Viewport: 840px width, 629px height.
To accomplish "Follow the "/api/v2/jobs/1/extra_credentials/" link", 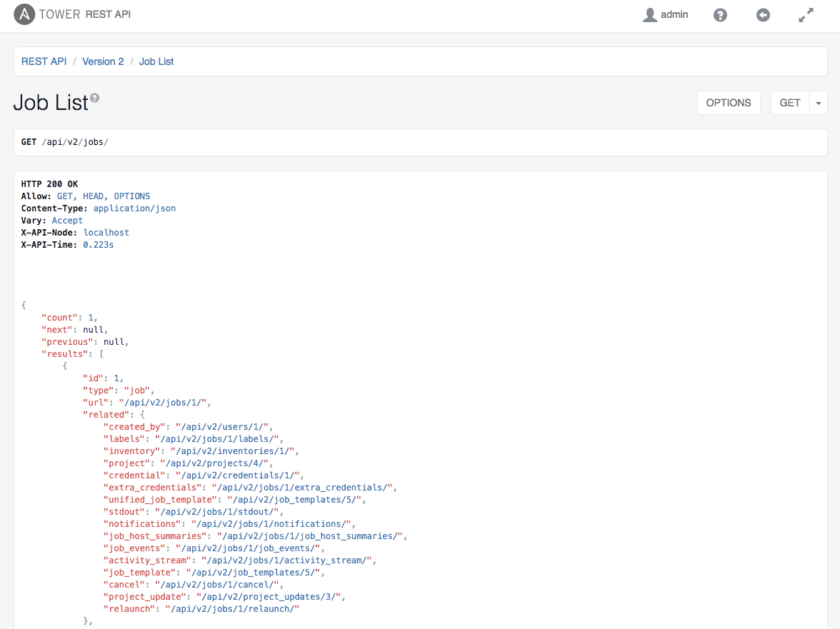I will [x=301, y=488].
